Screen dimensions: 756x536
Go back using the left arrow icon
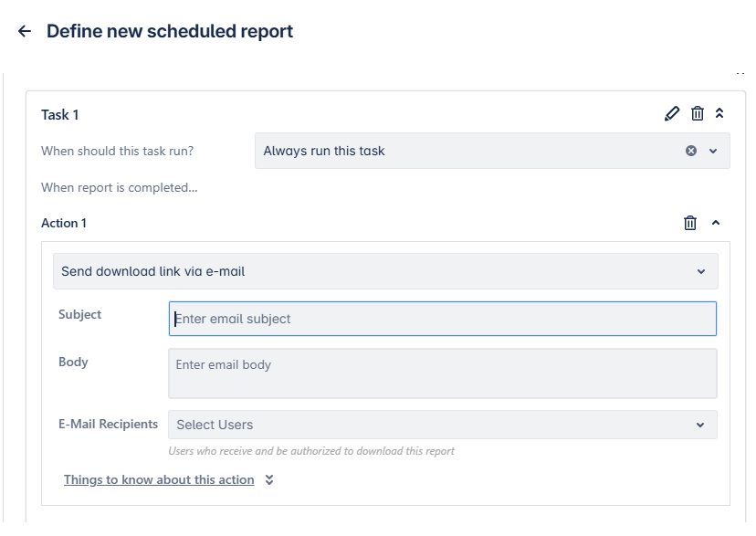click(25, 31)
